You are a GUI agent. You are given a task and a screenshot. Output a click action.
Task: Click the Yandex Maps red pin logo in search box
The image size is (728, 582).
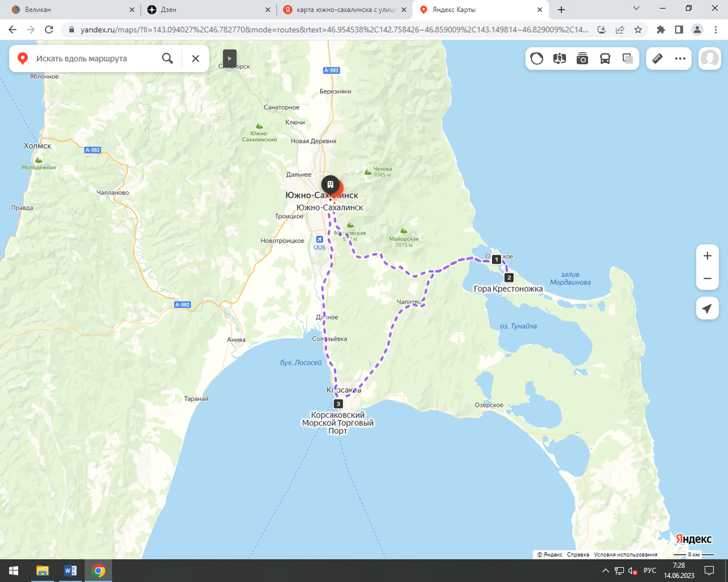pos(23,59)
